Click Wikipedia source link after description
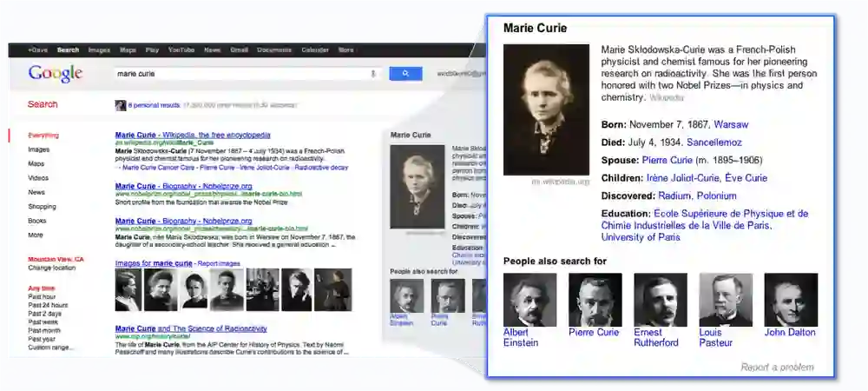 coord(667,97)
